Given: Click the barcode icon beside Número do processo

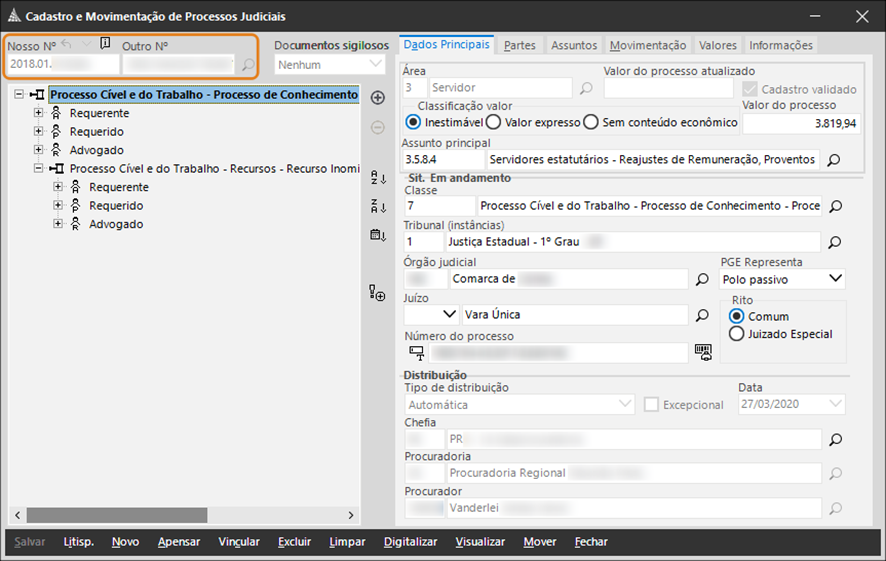Looking at the screenshot, I should point(704,352).
